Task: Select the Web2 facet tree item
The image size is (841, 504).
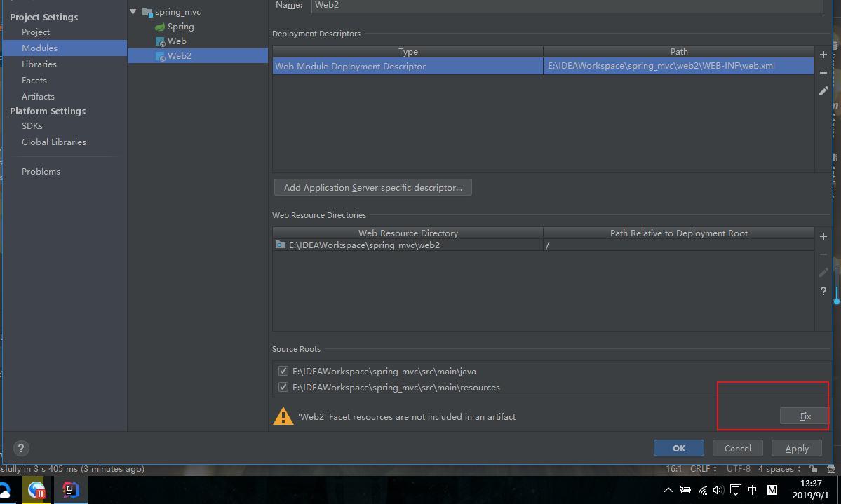Action: click(x=197, y=56)
